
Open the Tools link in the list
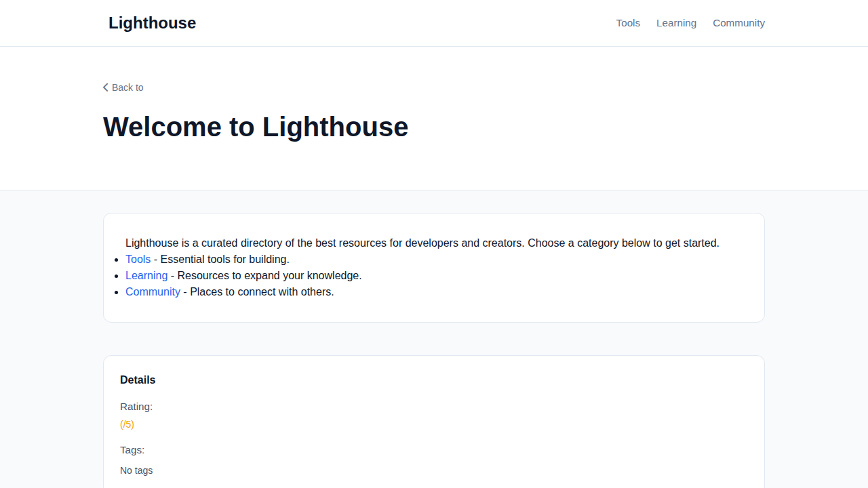tap(138, 259)
